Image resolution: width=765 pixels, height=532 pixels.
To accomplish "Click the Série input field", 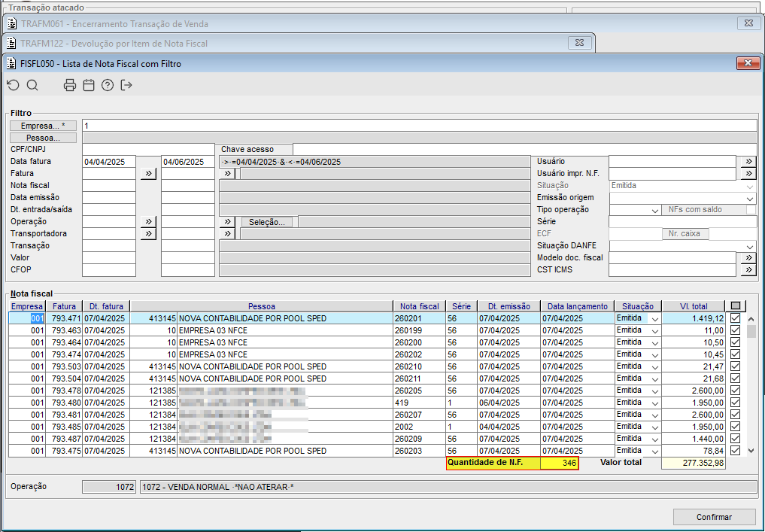I will click(682, 221).
